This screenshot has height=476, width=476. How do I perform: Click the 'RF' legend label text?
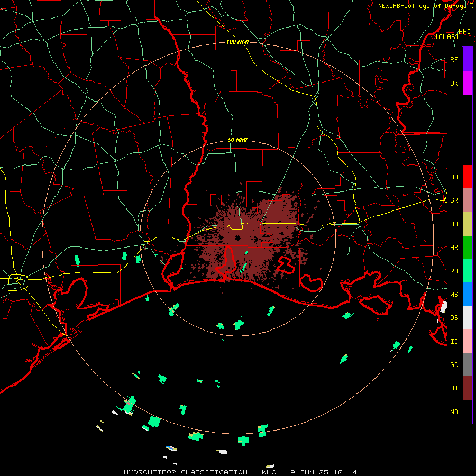pos(454,59)
